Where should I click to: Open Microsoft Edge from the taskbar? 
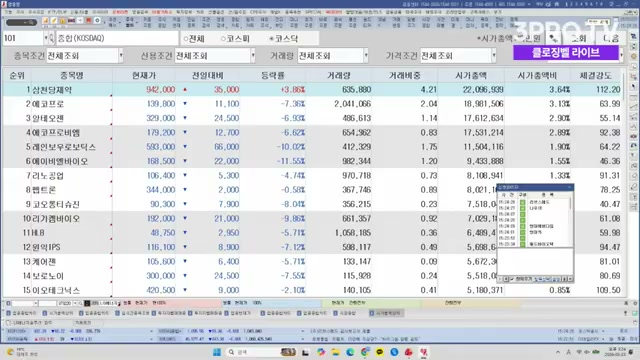(350, 352)
